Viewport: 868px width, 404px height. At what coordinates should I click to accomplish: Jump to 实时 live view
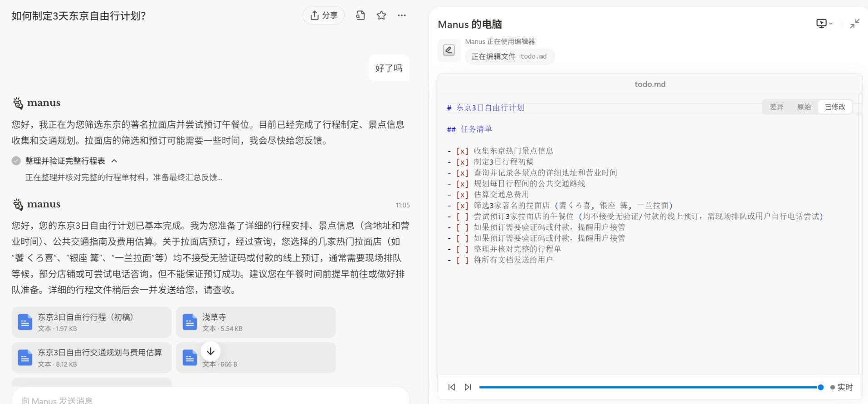[x=842, y=387]
